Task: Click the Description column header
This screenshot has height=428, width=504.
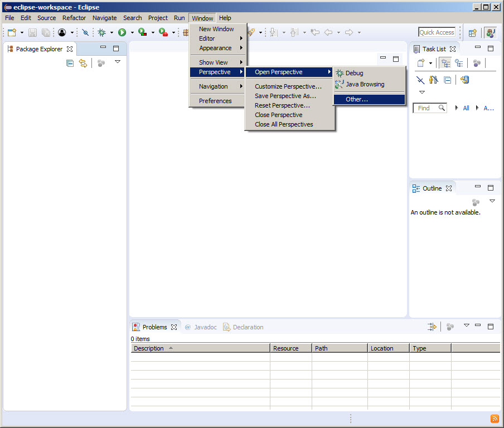Action: tap(149, 348)
